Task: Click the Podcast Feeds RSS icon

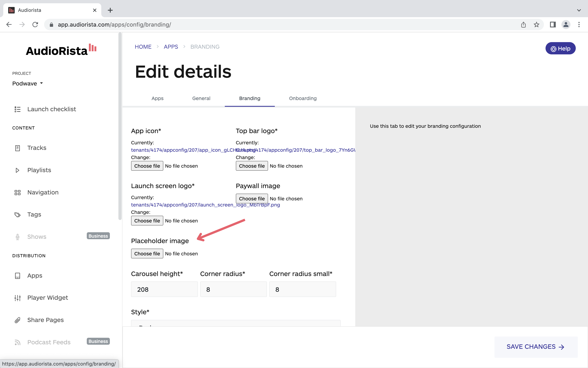Action: (18, 342)
